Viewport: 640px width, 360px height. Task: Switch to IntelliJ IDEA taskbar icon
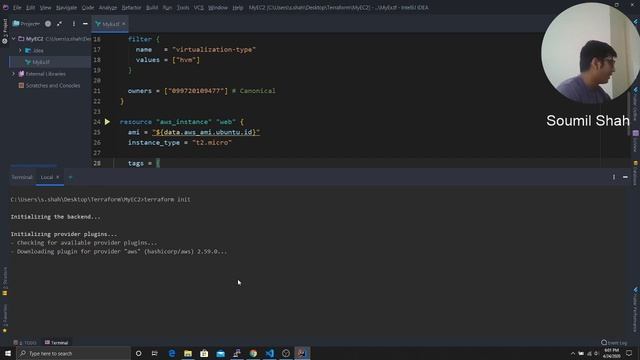302,353
